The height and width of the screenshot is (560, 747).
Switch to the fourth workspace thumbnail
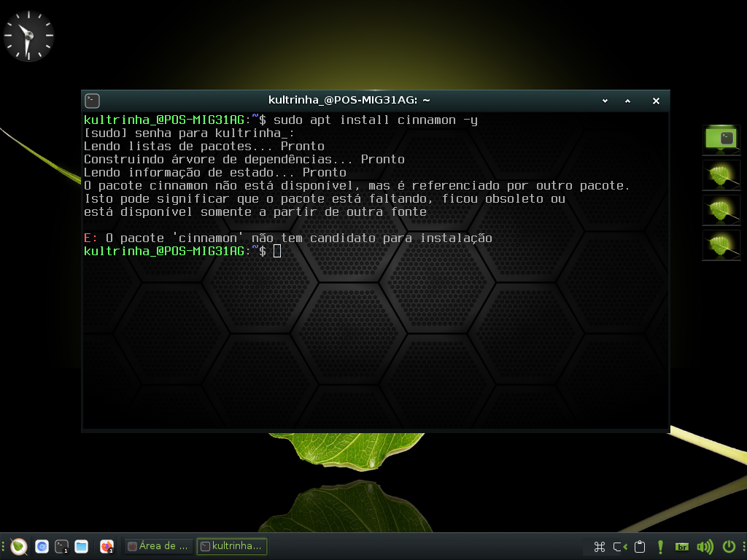721,245
